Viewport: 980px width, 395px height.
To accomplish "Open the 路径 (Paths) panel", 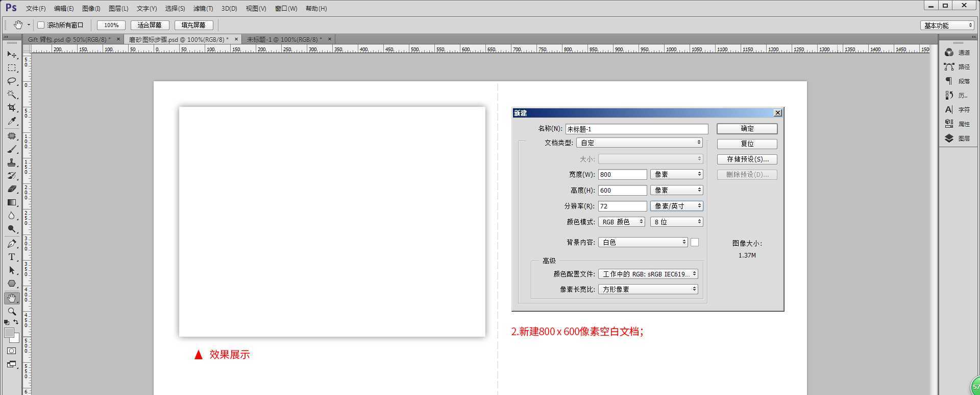I will (957, 67).
